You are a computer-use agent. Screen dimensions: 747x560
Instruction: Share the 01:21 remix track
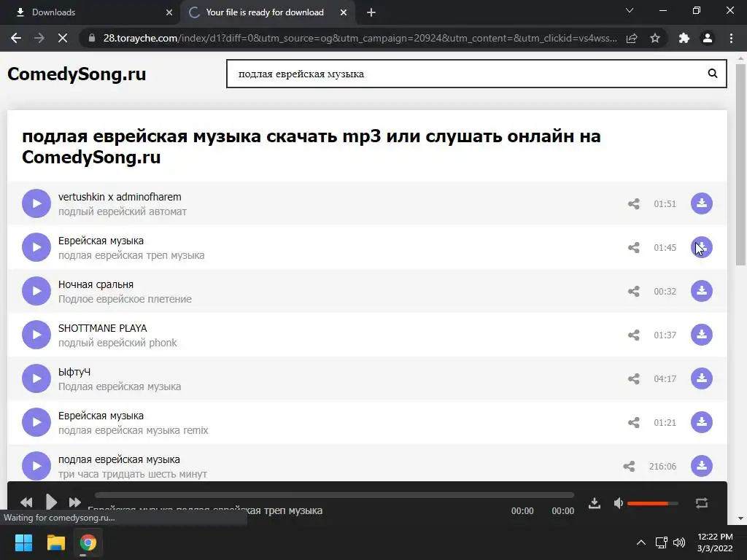pos(634,423)
